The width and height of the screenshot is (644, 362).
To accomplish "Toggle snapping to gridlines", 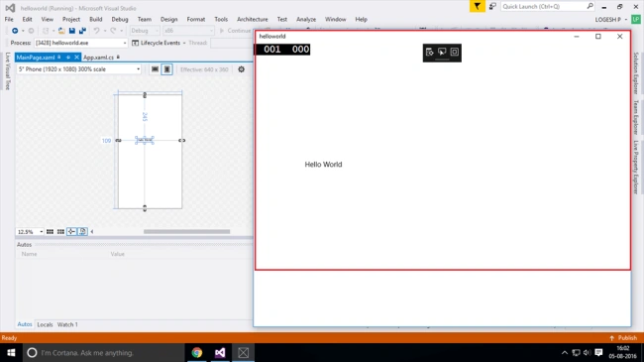I will click(x=60, y=232).
